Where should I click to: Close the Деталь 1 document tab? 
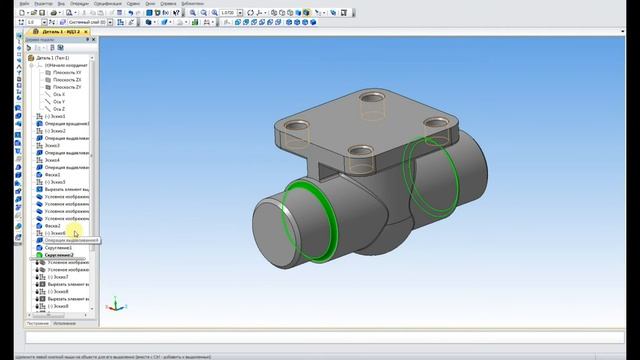click(x=86, y=32)
